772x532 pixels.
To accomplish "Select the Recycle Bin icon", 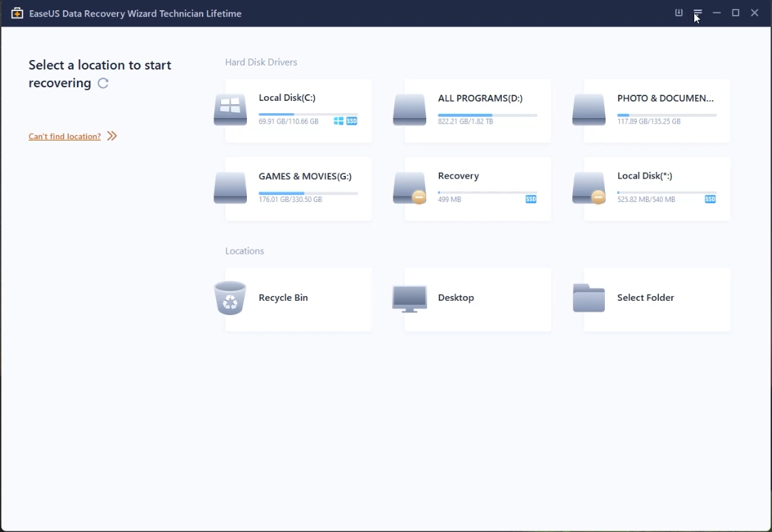I will pos(230,298).
